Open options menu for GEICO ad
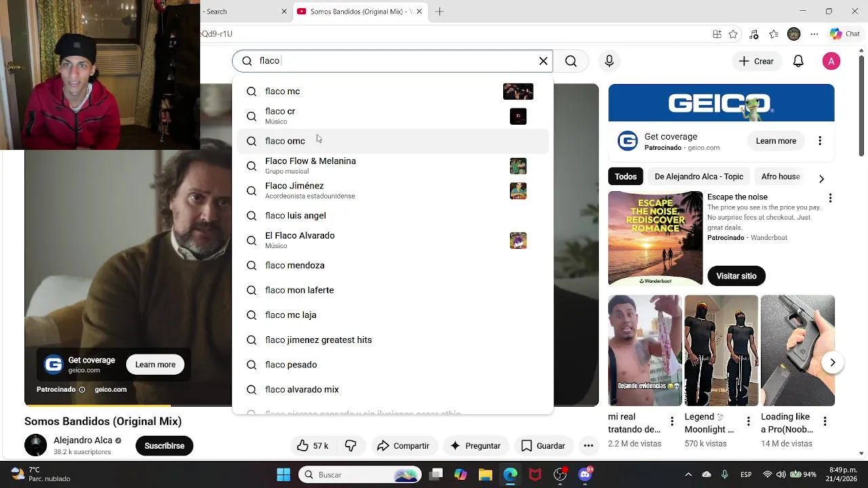 tap(820, 141)
